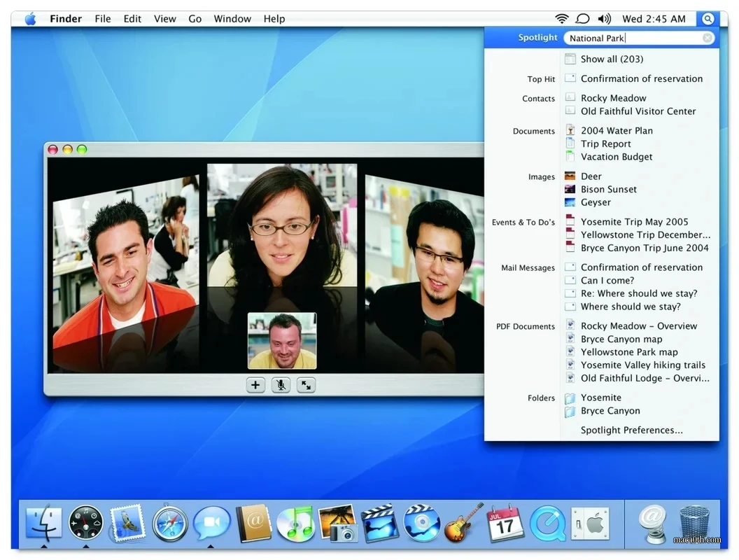The width and height of the screenshot is (739, 560).
Task: Click the AirPort status icon
Action: click(x=561, y=18)
